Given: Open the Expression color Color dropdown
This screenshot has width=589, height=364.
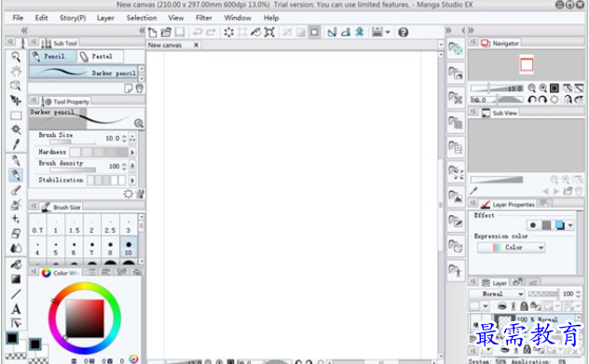Looking at the screenshot, I should 511,248.
